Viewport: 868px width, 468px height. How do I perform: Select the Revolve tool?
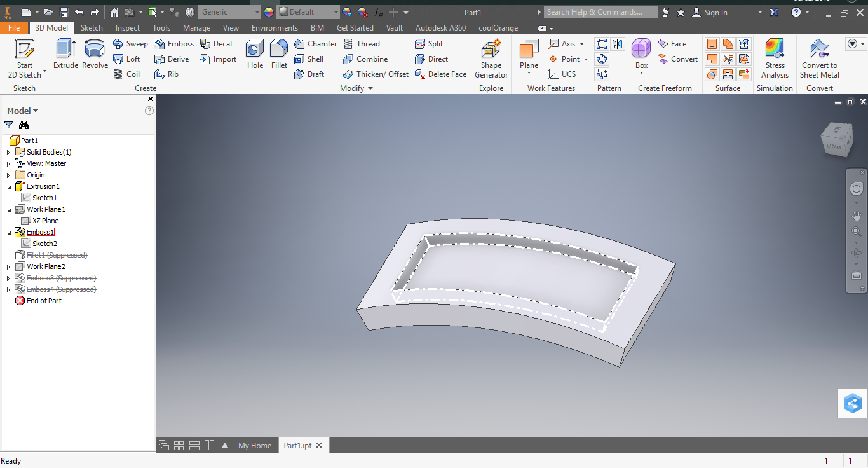(95, 54)
